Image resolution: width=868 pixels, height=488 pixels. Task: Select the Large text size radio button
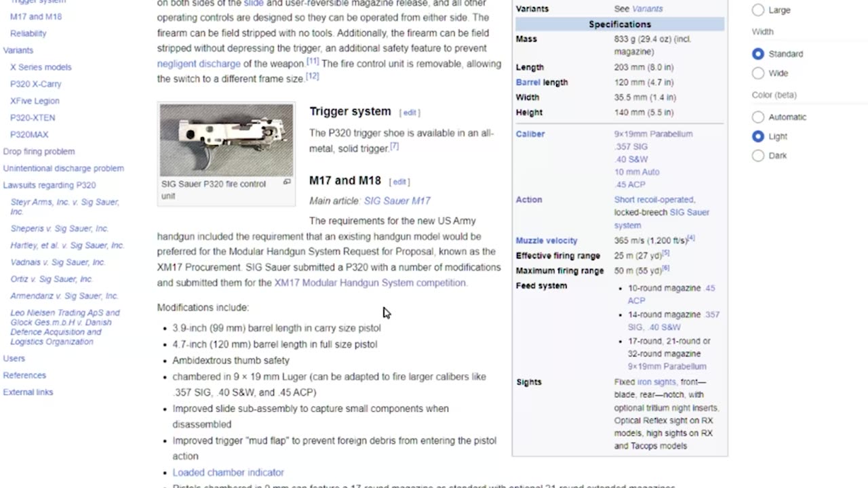pyautogui.click(x=758, y=10)
